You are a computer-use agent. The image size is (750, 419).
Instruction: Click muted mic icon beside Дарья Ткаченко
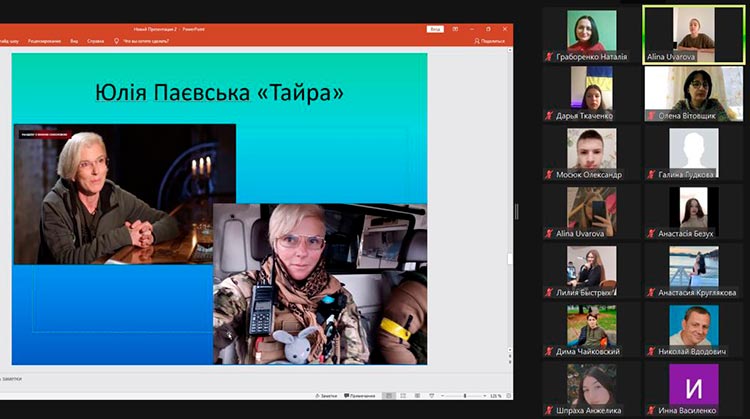tap(549, 116)
